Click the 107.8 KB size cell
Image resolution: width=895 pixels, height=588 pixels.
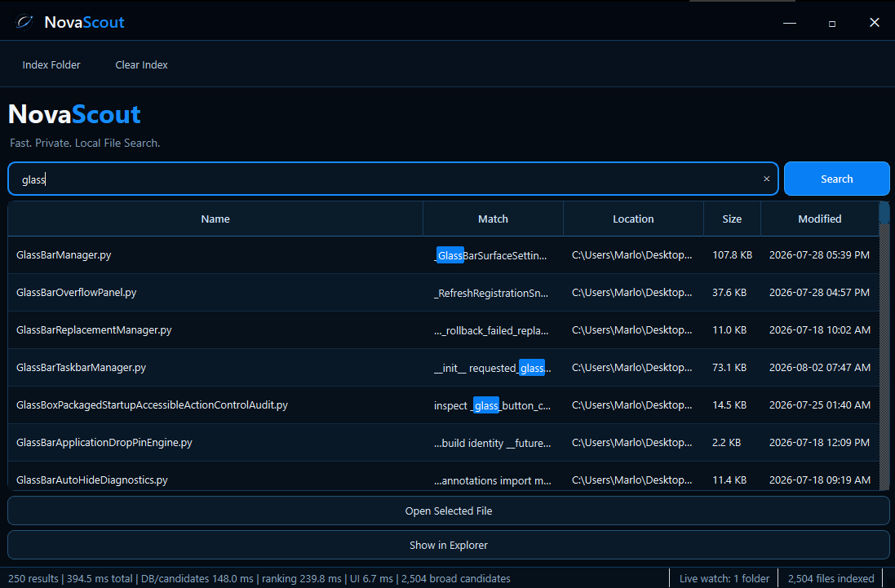pos(733,255)
